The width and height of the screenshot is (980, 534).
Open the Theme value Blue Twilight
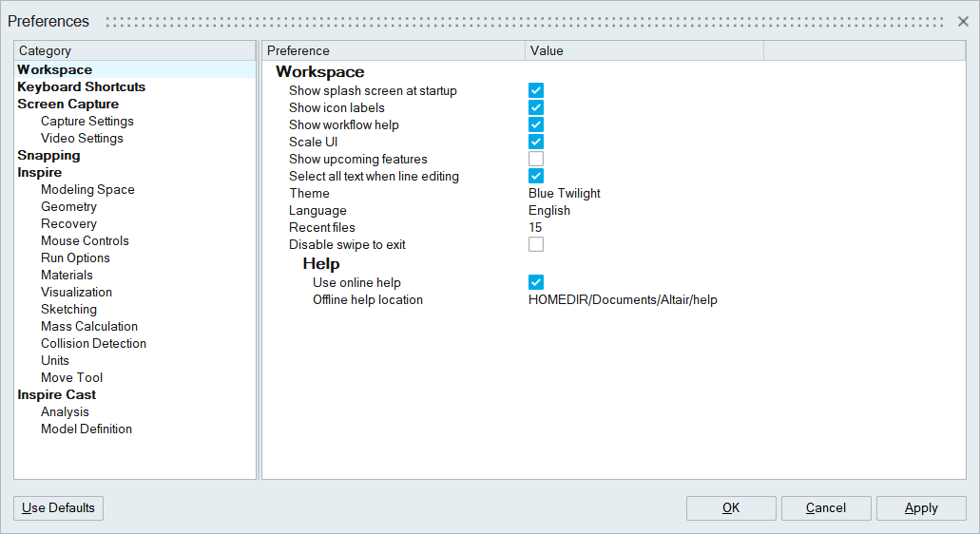pos(565,194)
